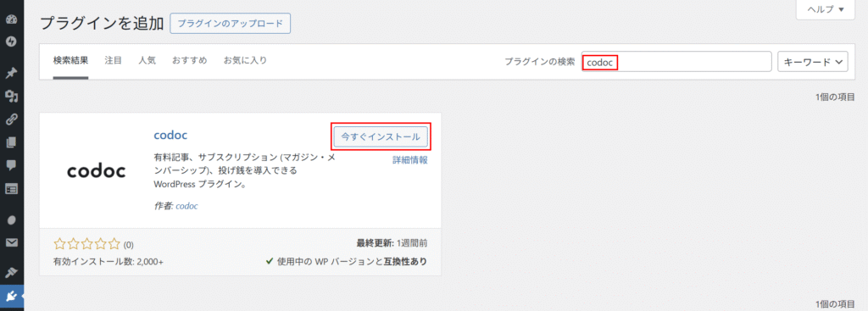The width and height of the screenshot is (868, 311).
Task: Open the Pages icon in the sidebar
Action: 12,142
